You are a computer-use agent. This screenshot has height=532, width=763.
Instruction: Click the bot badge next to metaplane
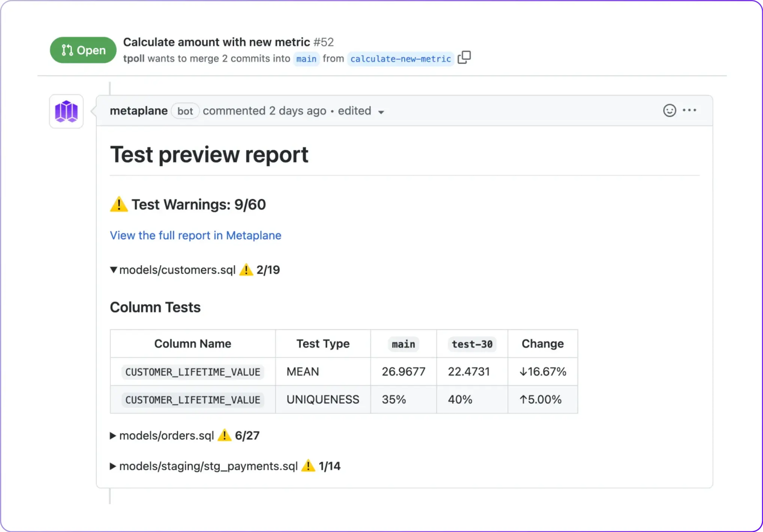point(185,111)
